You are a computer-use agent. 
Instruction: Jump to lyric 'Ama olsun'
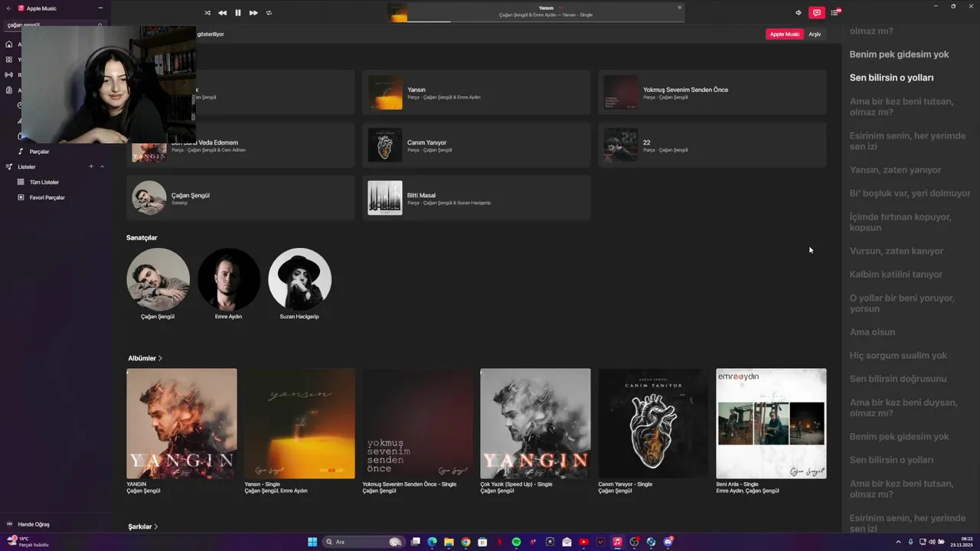(872, 332)
